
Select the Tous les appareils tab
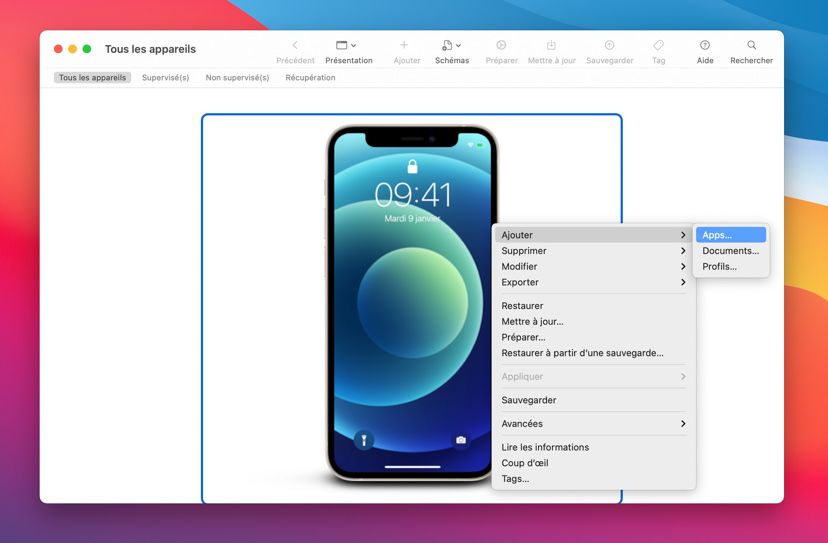92,78
